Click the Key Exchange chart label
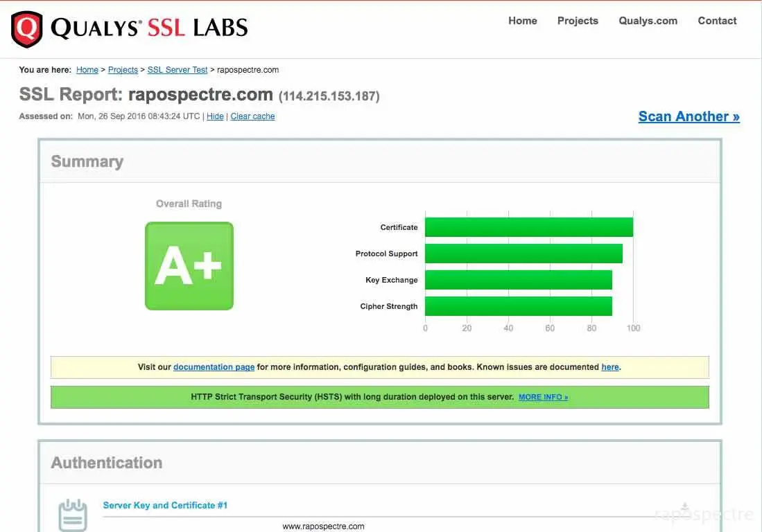762x532 pixels. 392,280
